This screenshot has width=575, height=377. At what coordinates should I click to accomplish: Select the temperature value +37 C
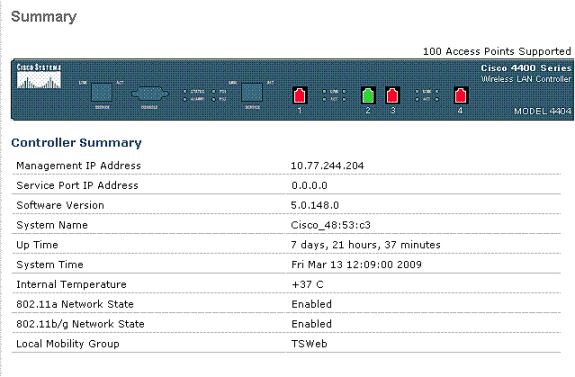coord(307,285)
